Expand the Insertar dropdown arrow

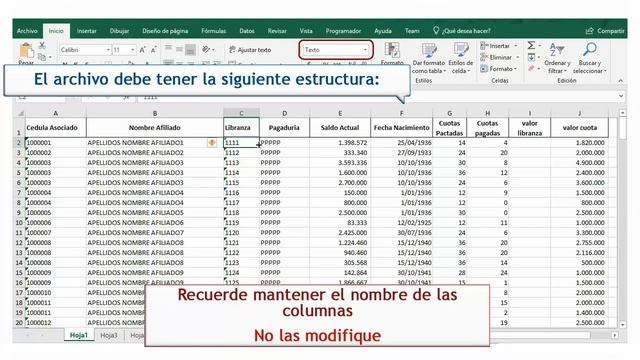coord(516,46)
